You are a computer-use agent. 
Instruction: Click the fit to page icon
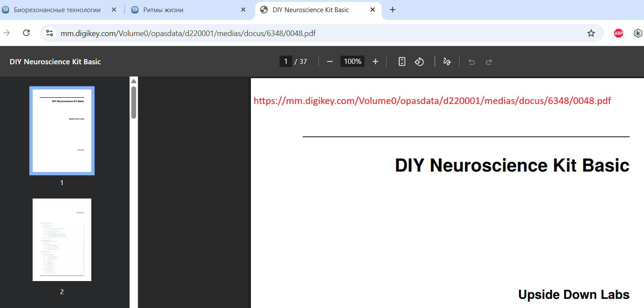pos(402,62)
